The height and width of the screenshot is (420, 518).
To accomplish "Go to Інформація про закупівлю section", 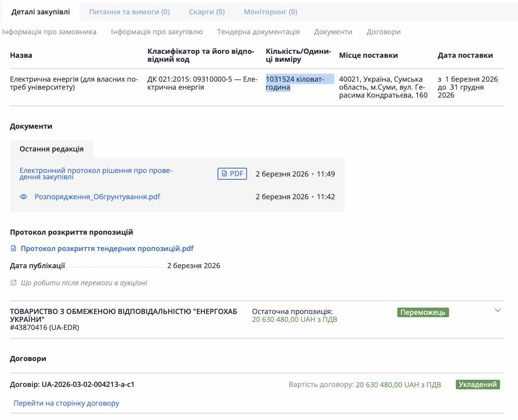I will point(157,32).
